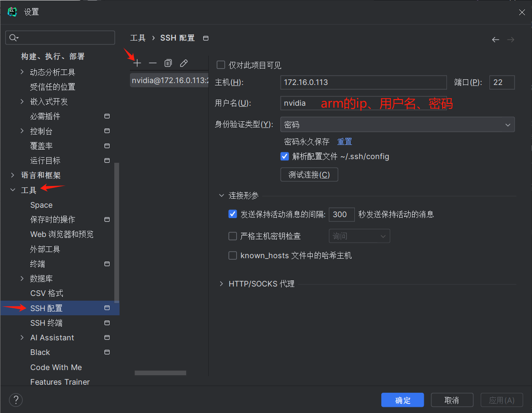Click 工具 in the breadcrumb

(x=138, y=38)
